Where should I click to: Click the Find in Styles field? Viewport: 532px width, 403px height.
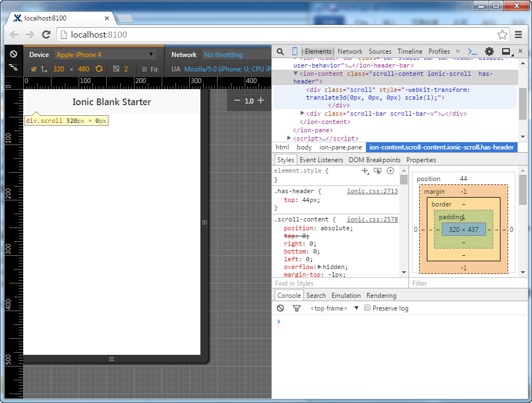340,283
